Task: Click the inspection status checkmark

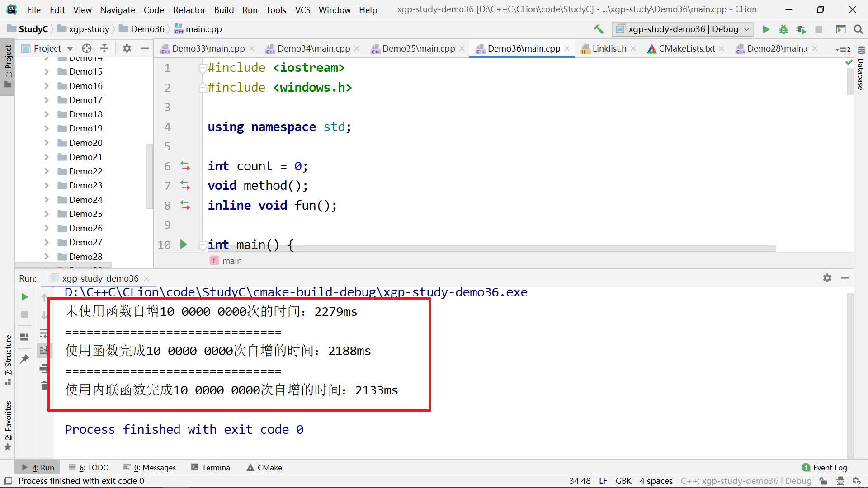Action: (849, 62)
